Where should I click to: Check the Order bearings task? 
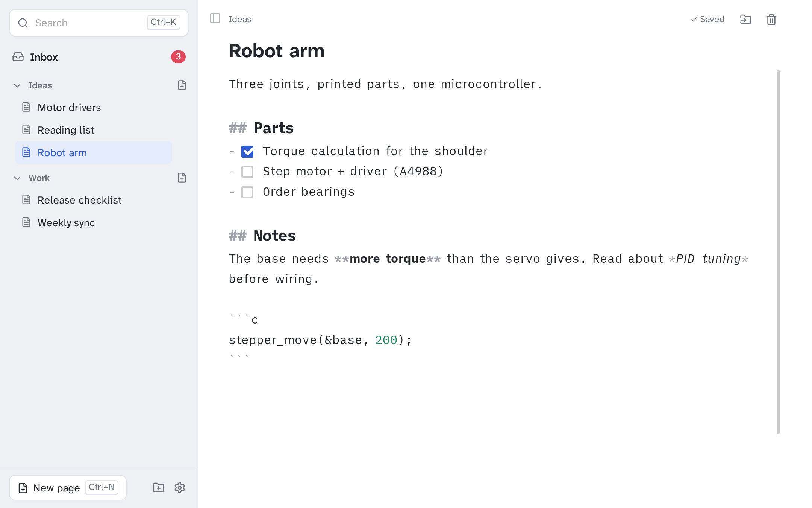pos(247,192)
